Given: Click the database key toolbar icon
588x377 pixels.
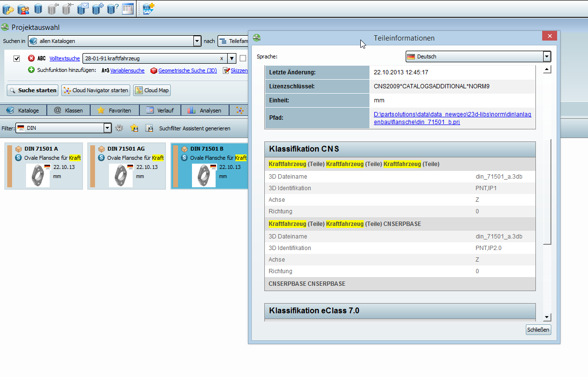Looking at the screenshot, I should click(8, 8).
